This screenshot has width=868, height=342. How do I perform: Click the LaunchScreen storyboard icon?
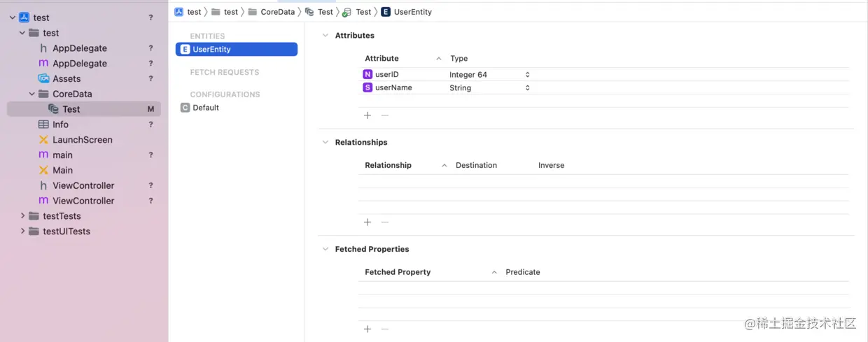tap(43, 140)
